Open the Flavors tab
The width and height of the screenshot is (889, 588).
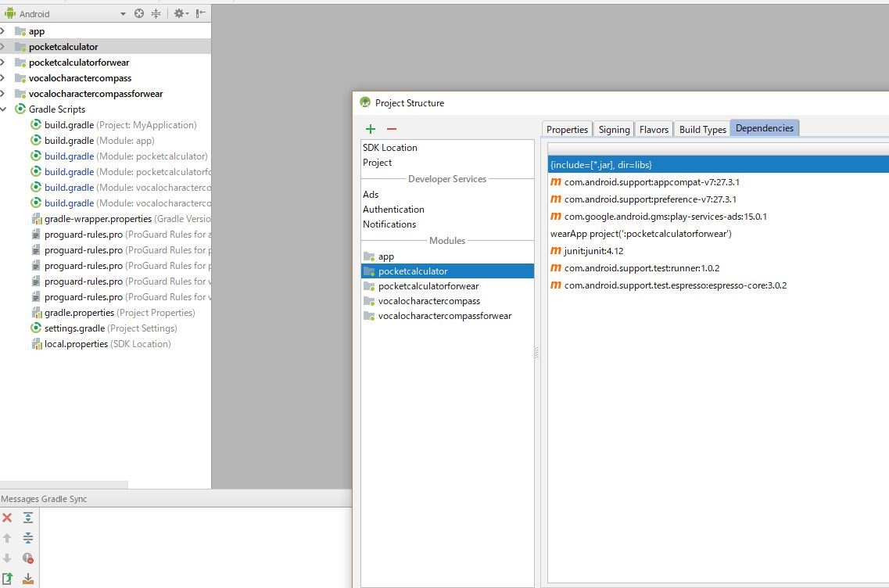pyautogui.click(x=654, y=129)
